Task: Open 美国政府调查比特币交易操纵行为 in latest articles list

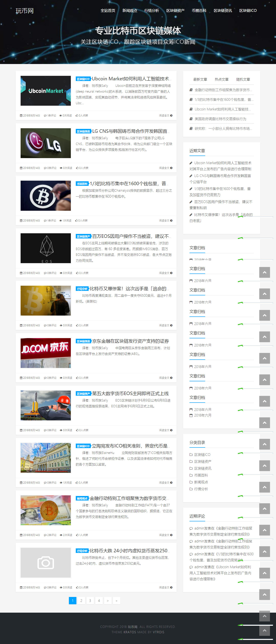Action: click(x=220, y=119)
